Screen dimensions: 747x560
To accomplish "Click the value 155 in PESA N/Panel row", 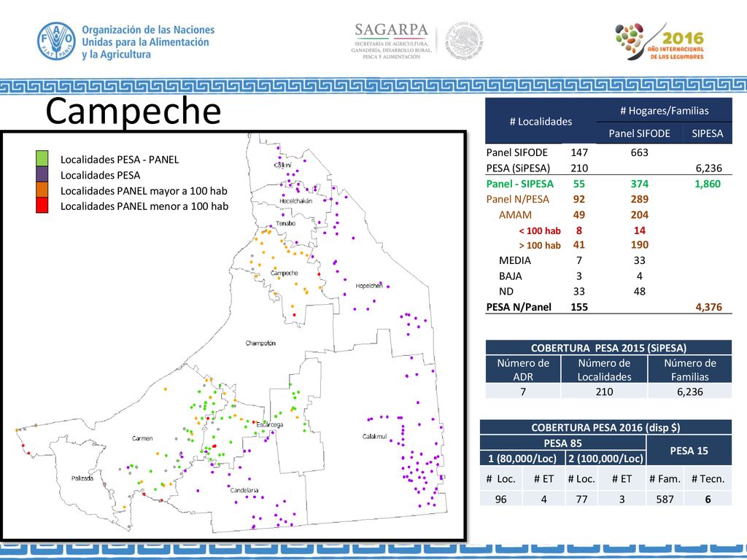I will [579, 307].
